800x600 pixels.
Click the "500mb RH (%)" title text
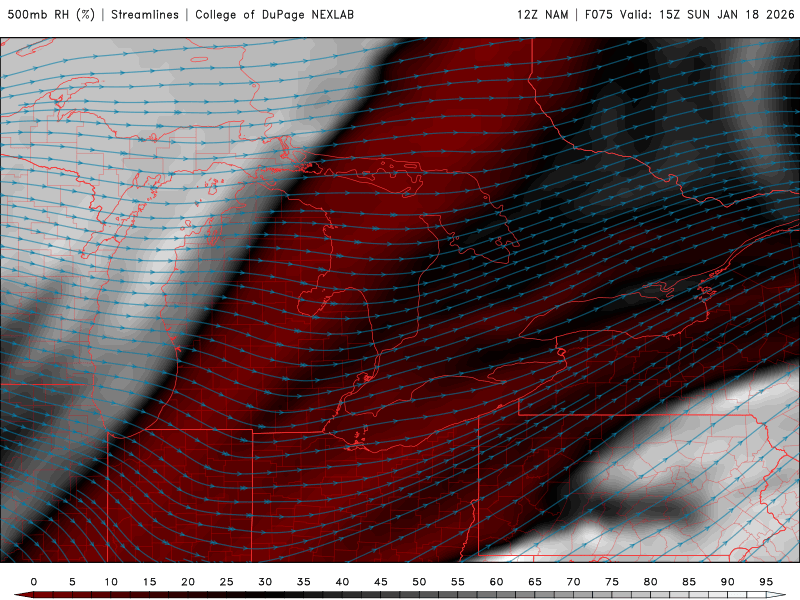pyautogui.click(x=52, y=15)
